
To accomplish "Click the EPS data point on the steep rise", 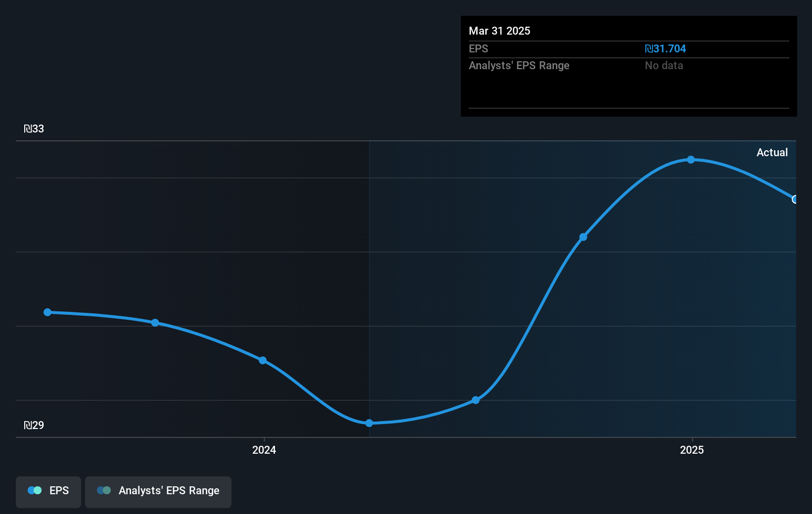I will click(584, 237).
